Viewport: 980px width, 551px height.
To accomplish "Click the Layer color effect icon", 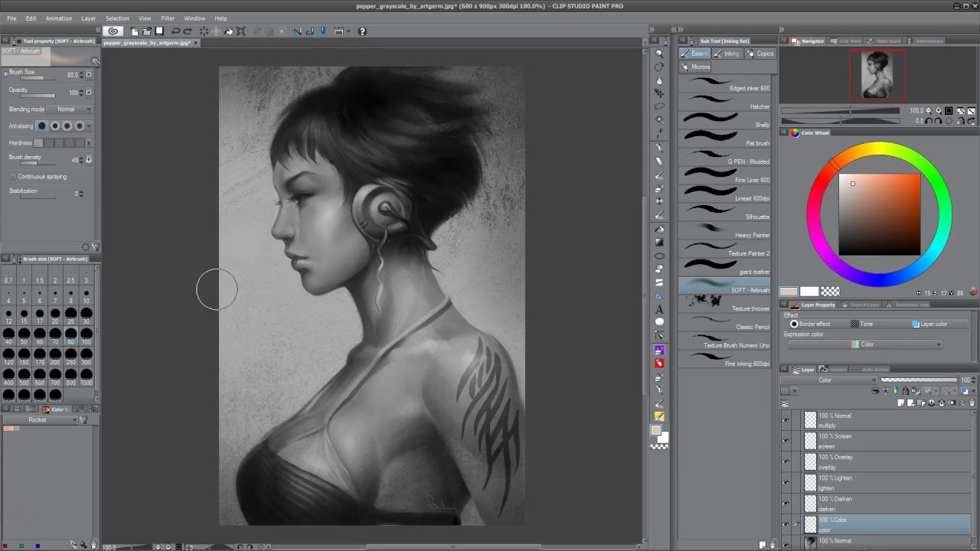I will 916,324.
